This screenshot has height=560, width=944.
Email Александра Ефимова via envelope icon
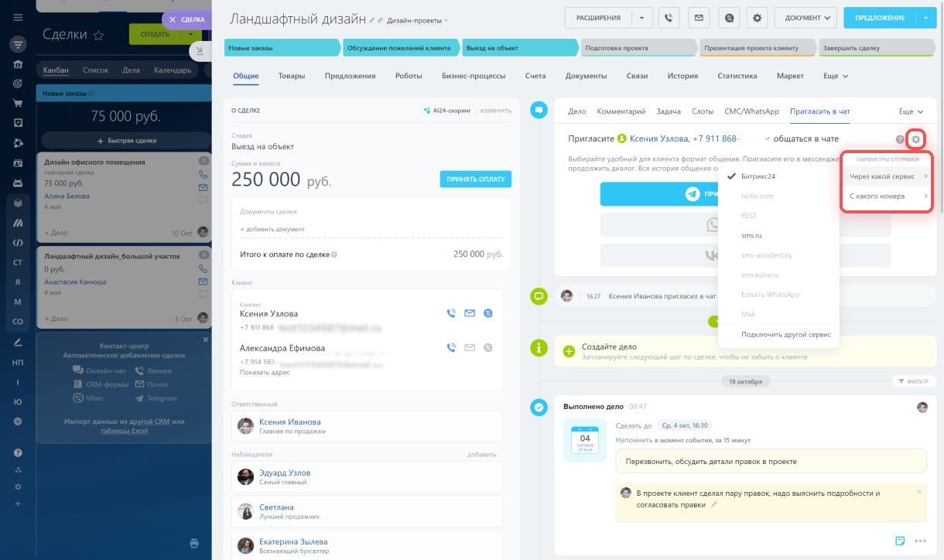[x=470, y=348]
